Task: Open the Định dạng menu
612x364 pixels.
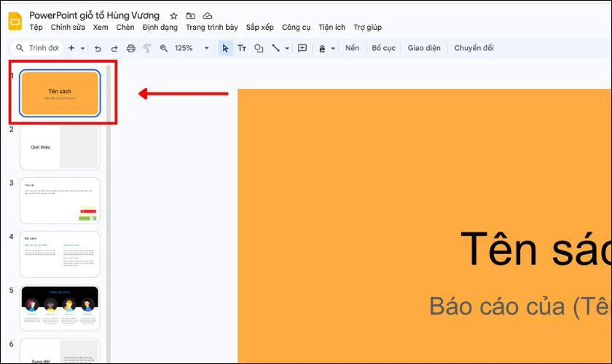Action: [160, 28]
